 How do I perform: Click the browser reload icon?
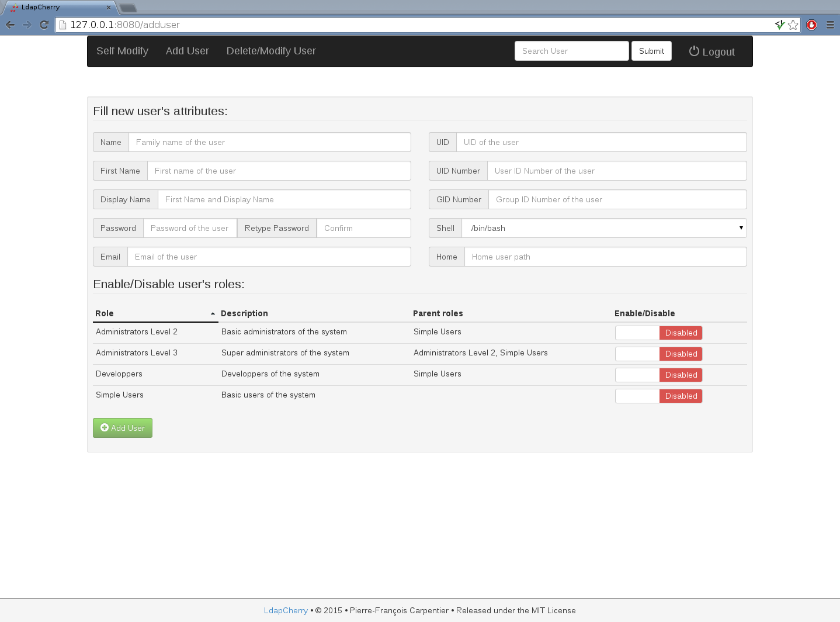click(44, 25)
